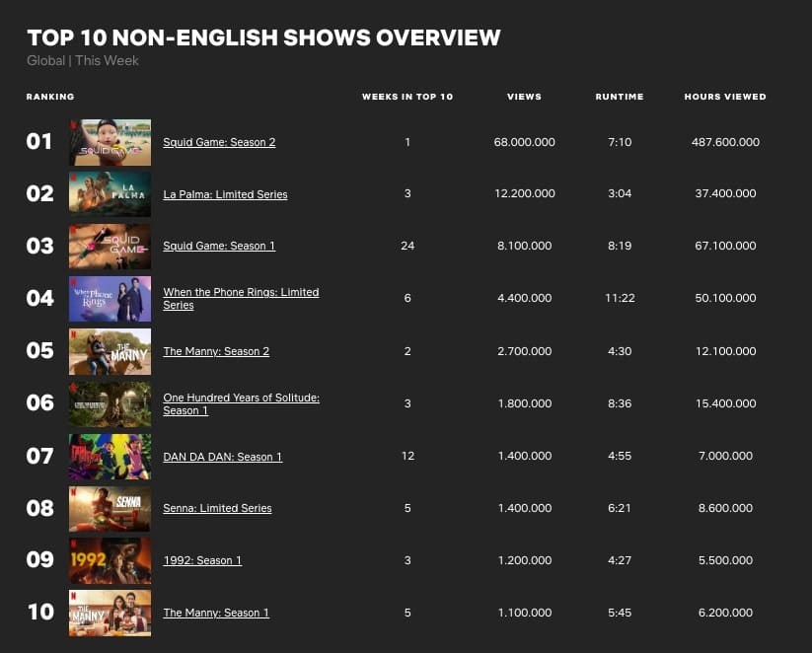Click The Manny Season 1 thumbnail
812x653 pixels.
(111, 614)
